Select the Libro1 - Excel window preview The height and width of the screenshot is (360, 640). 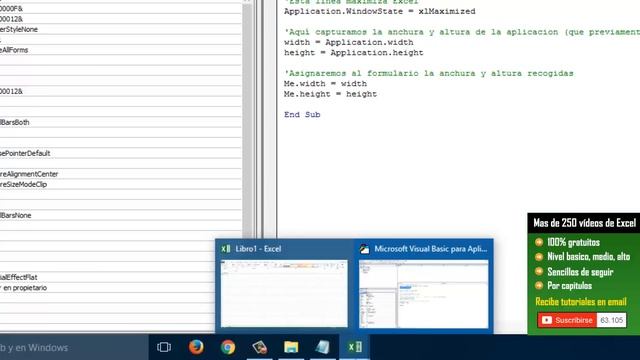click(284, 293)
